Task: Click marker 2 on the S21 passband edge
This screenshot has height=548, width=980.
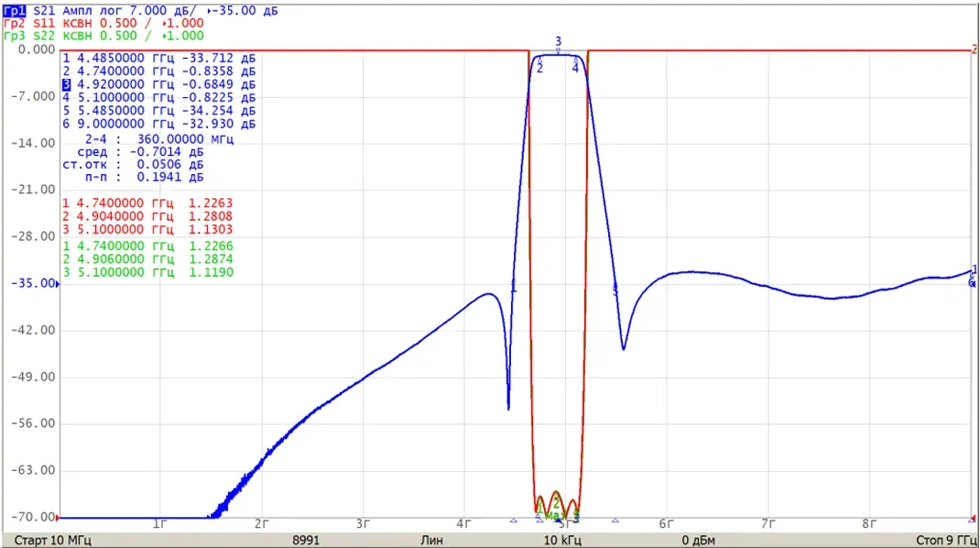Action: (540, 66)
